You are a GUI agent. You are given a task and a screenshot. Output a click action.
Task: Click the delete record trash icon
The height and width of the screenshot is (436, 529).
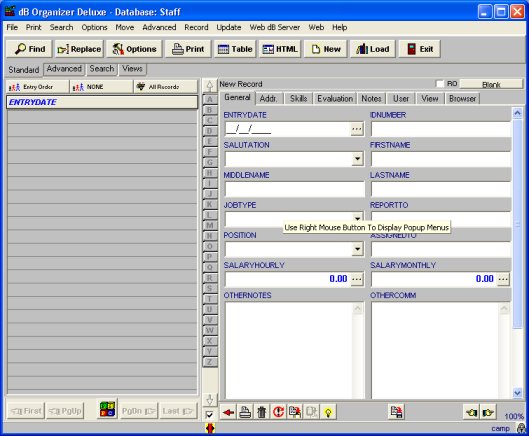[x=261, y=412]
